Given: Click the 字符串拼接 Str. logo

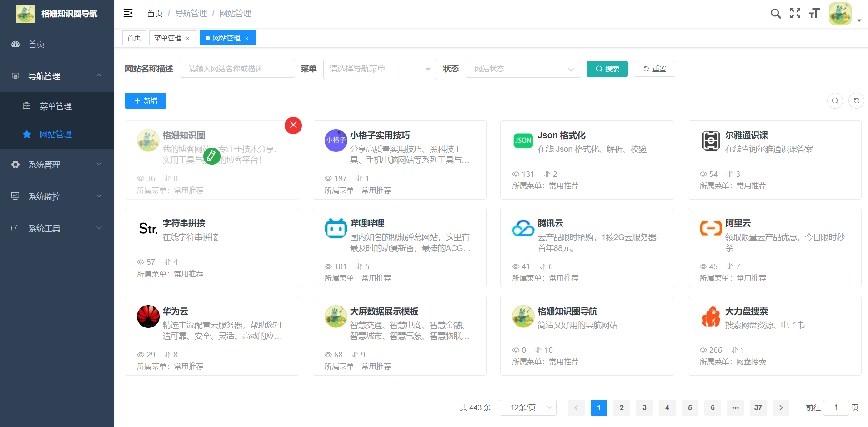Looking at the screenshot, I should pos(148,228).
